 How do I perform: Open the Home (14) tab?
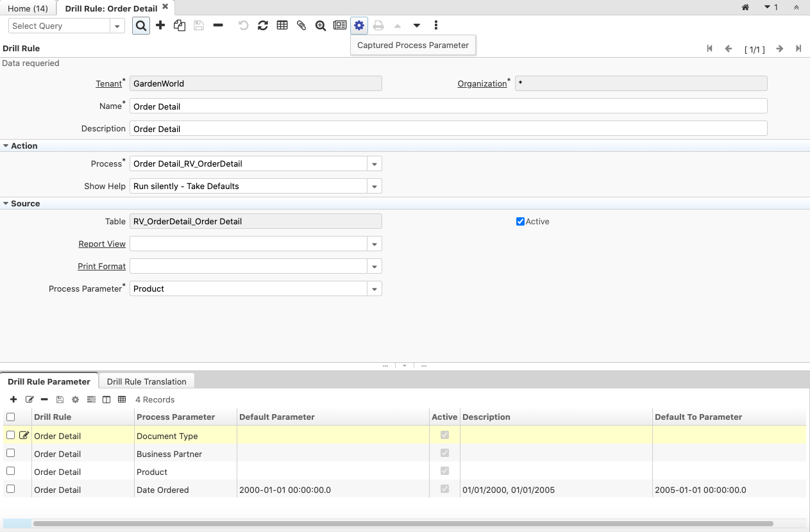(x=28, y=8)
